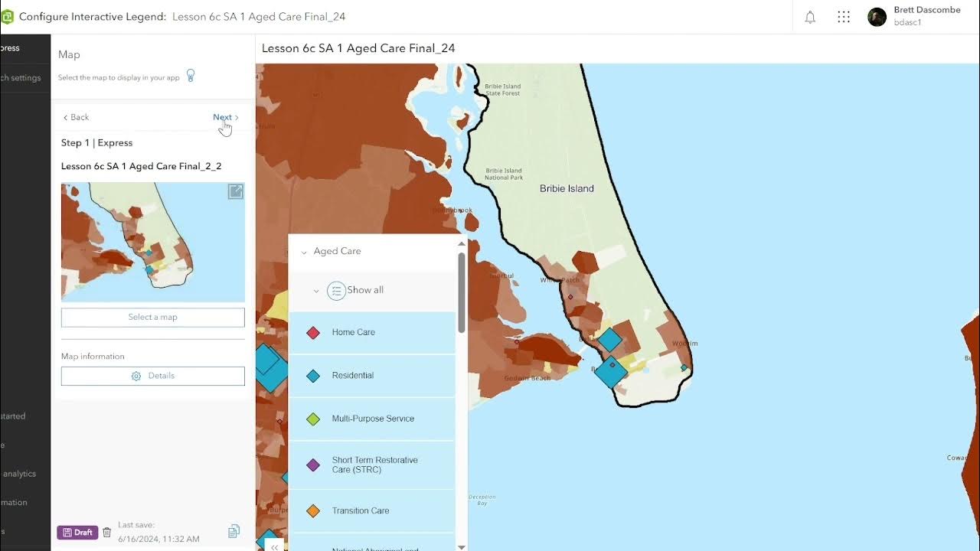Delete draft with trash icon

click(107, 532)
